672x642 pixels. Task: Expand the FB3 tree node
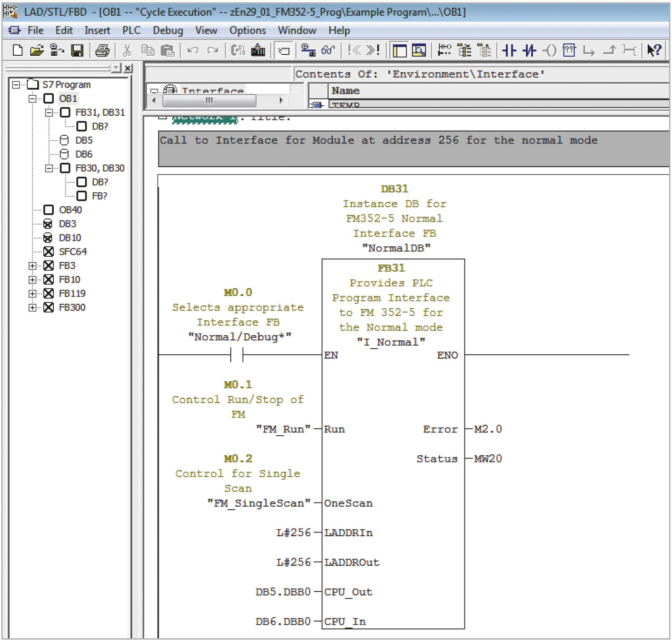(x=32, y=266)
